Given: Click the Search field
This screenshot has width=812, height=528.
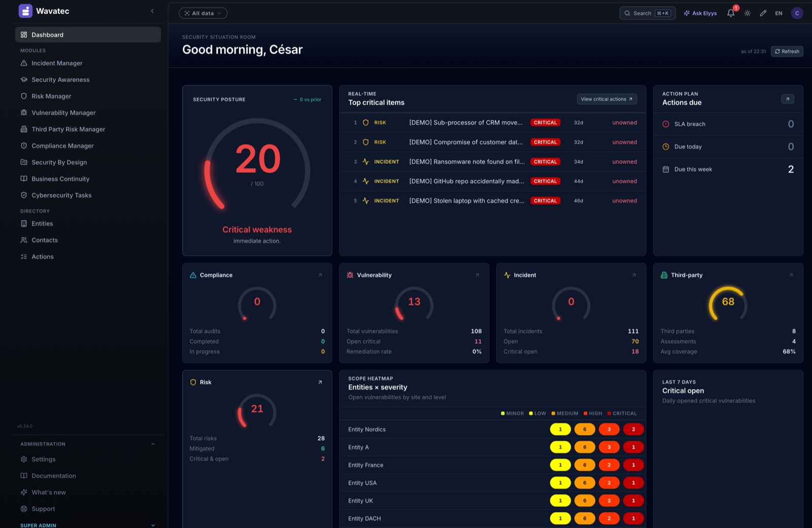Looking at the screenshot, I should point(648,13).
